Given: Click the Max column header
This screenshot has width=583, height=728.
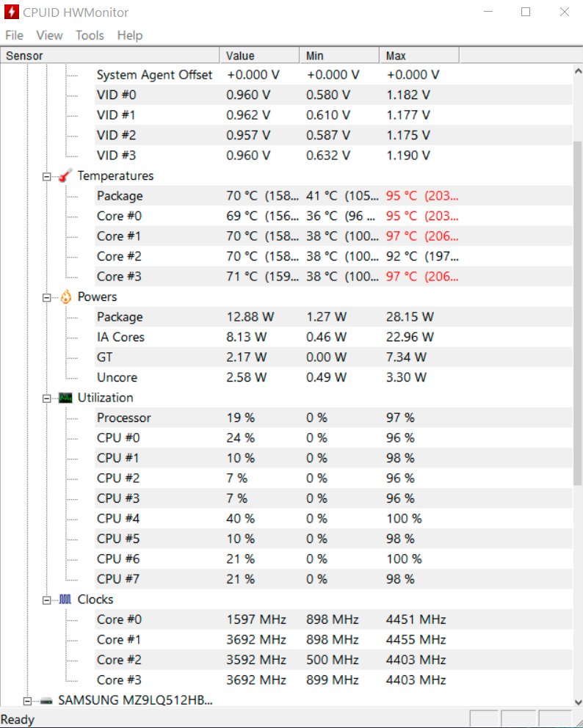Looking at the screenshot, I should [x=419, y=56].
